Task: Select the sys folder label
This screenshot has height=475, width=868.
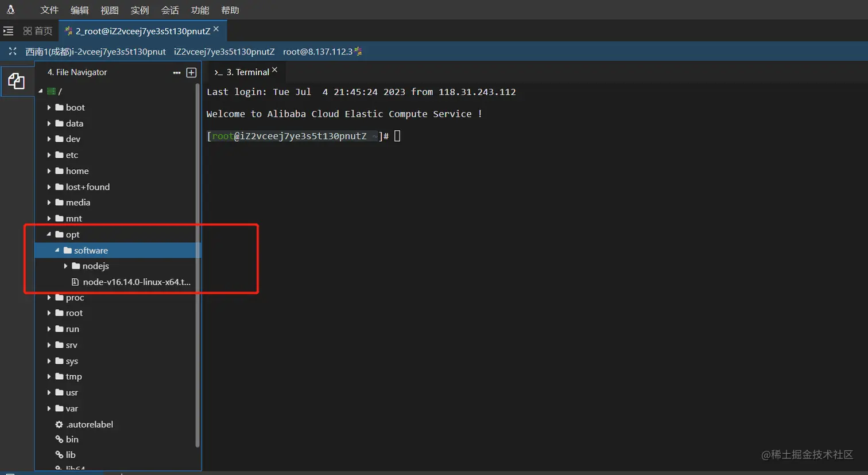Action: 72,361
